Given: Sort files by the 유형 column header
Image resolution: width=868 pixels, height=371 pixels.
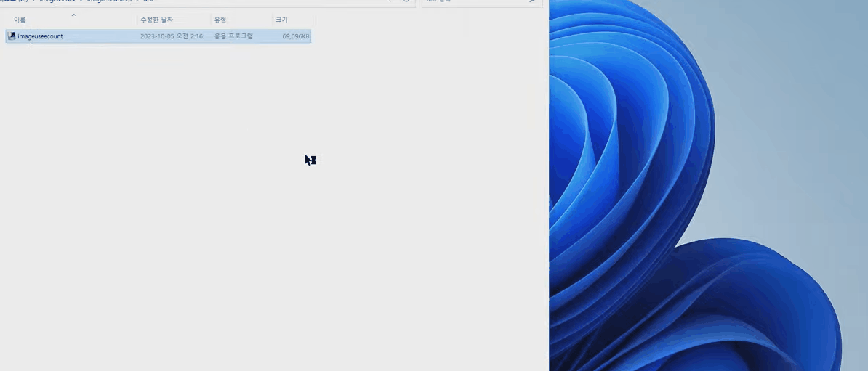Looking at the screenshot, I should pyautogui.click(x=220, y=20).
